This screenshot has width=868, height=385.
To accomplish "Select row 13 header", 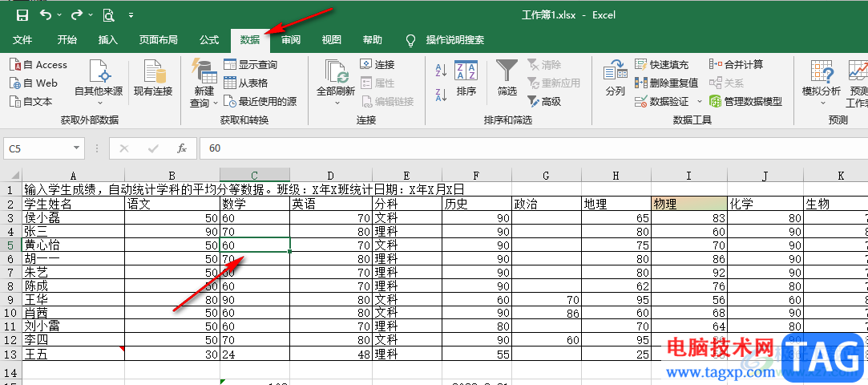I will click(10, 354).
